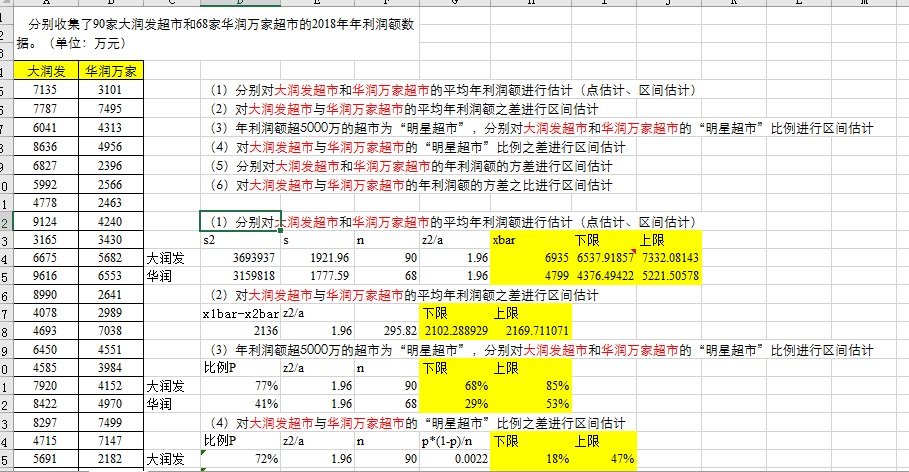Select the 8636 data cell
The image size is (909, 472).
coord(46,147)
